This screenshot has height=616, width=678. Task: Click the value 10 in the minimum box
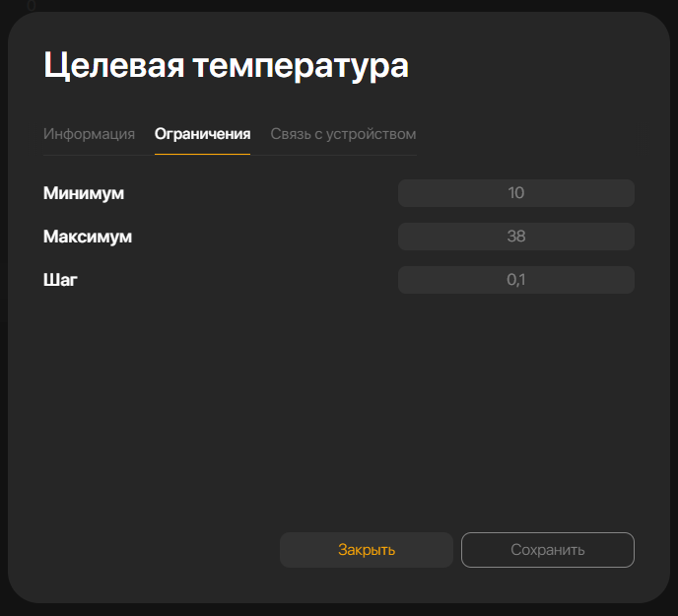(516, 193)
